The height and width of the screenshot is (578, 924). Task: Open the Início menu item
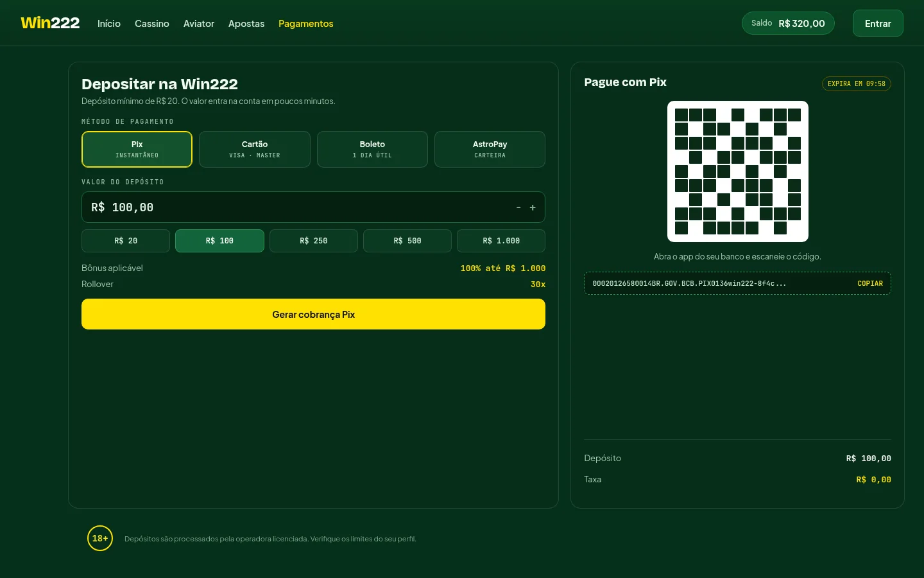pyautogui.click(x=109, y=23)
